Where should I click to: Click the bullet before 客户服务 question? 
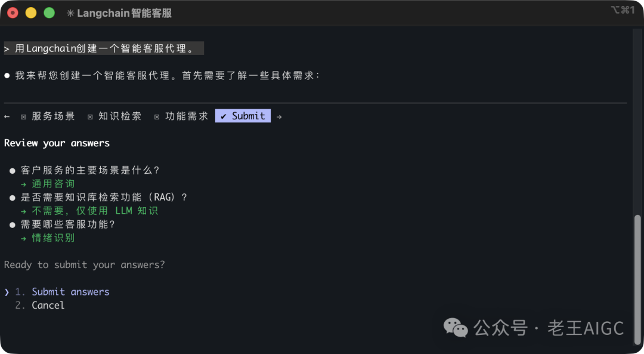12,170
